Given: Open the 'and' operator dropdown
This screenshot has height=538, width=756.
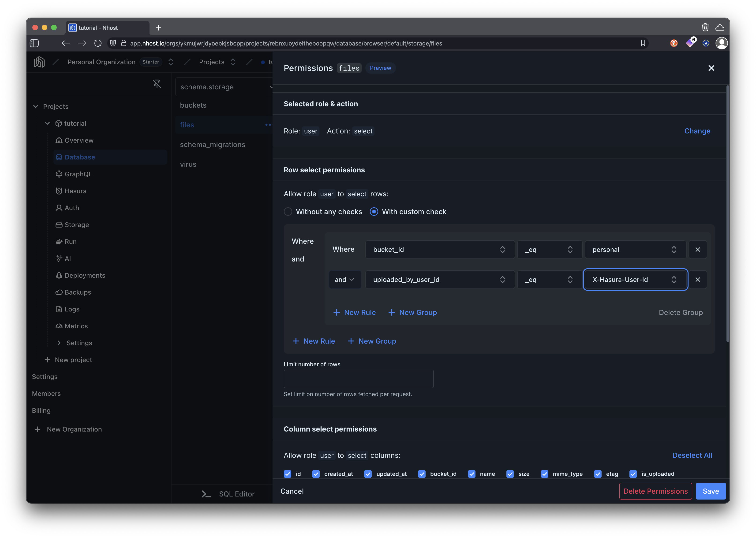Looking at the screenshot, I should coord(344,279).
